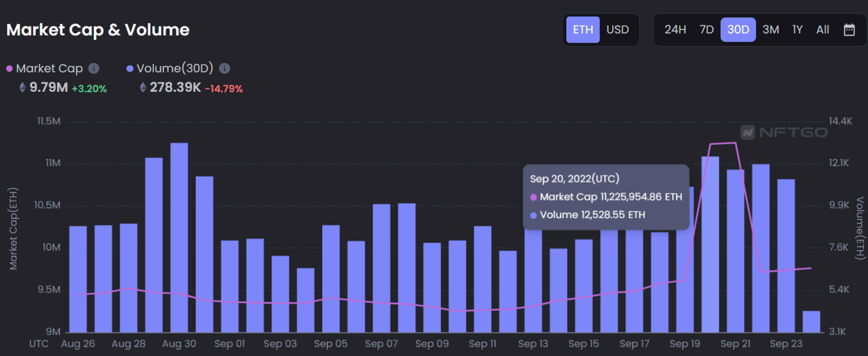Select the 7D time range

(x=706, y=30)
